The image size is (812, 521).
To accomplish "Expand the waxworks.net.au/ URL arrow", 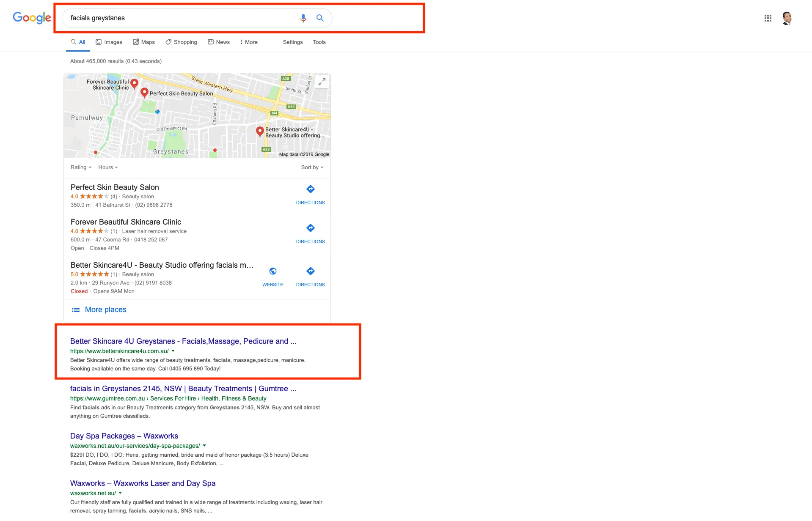I will (x=120, y=493).
